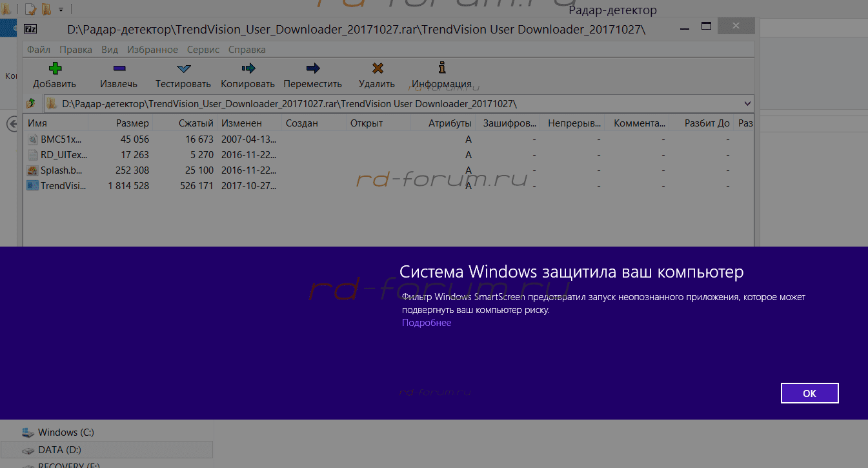Click the Подробнее link
868x468 pixels.
[427, 323]
